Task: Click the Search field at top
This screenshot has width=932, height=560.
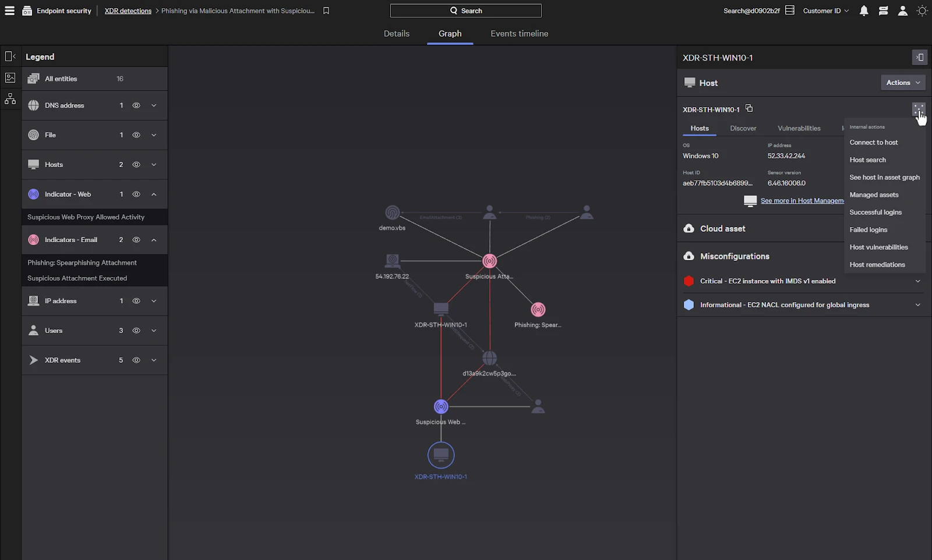Action: [x=466, y=10]
